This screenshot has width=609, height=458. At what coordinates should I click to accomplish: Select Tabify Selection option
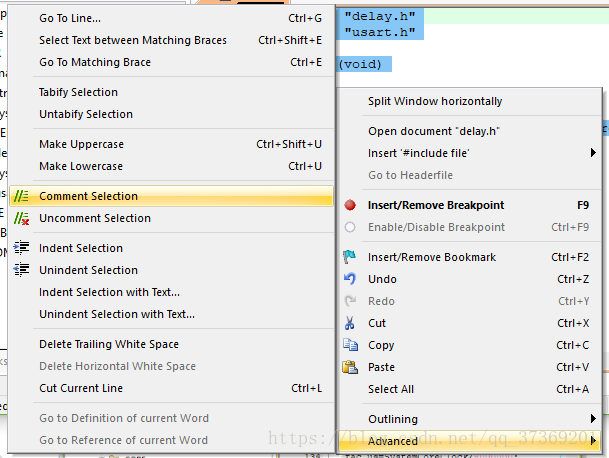(x=78, y=92)
